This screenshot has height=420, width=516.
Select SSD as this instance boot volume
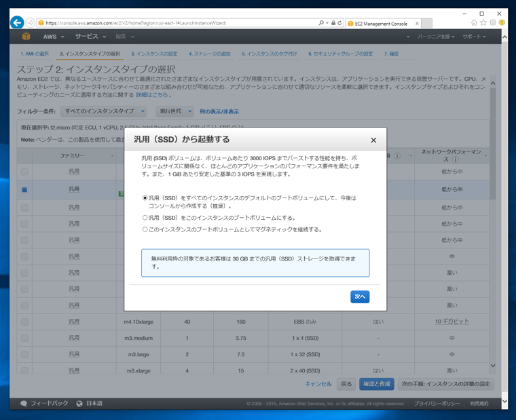tap(145, 218)
